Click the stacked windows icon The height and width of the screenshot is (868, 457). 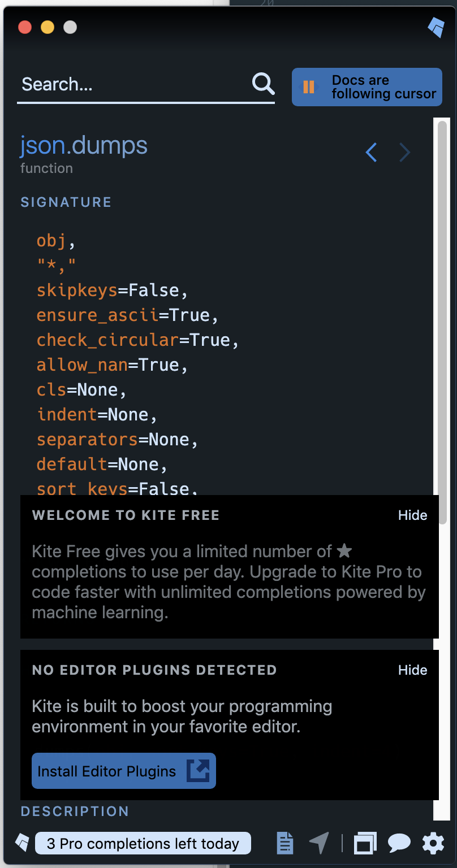coord(365,843)
